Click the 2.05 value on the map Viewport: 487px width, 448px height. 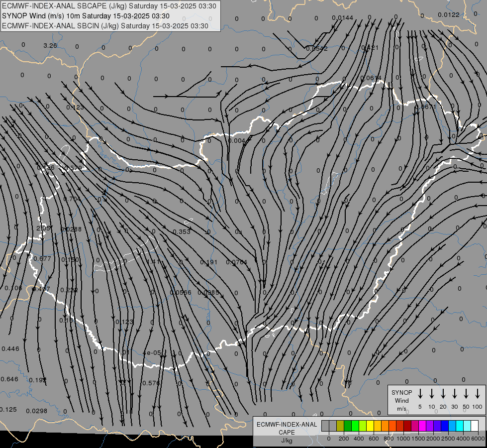[43, 228]
